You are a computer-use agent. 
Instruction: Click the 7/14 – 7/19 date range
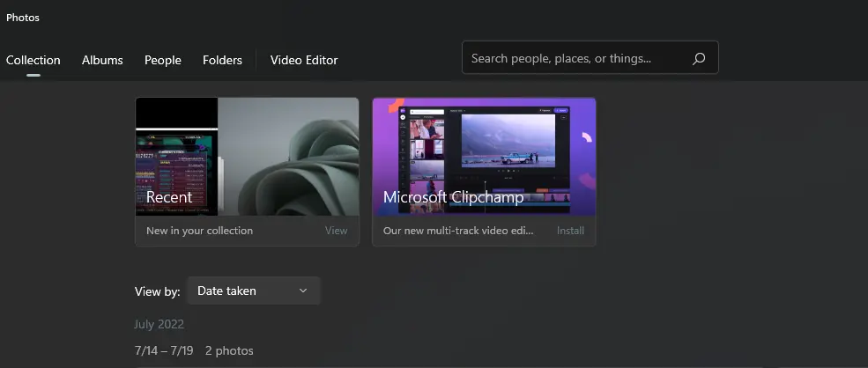[164, 351]
